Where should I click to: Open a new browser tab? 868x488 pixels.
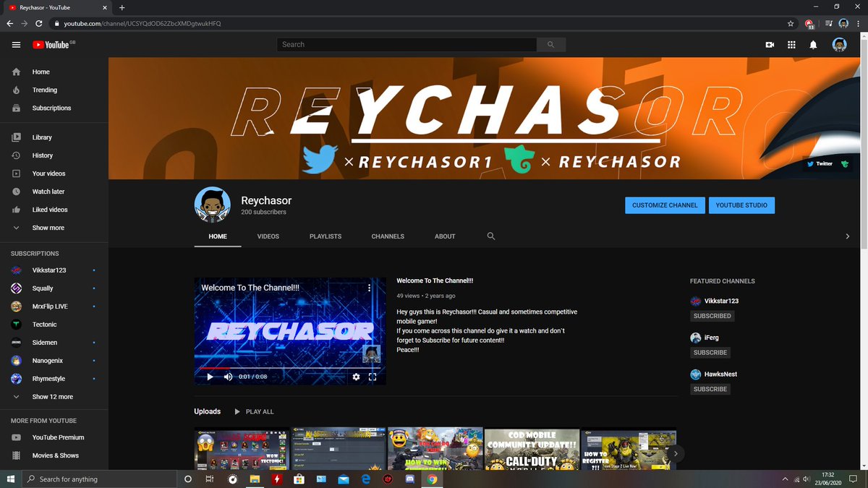pyautogui.click(x=122, y=7)
